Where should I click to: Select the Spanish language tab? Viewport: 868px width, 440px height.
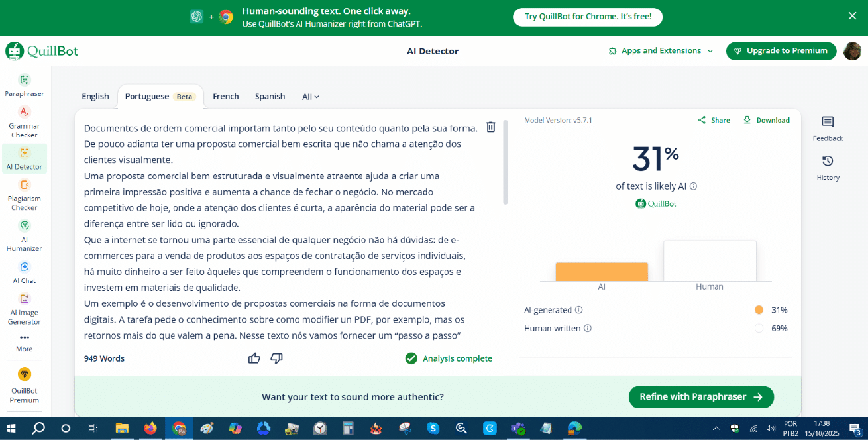click(x=270, y=97)
